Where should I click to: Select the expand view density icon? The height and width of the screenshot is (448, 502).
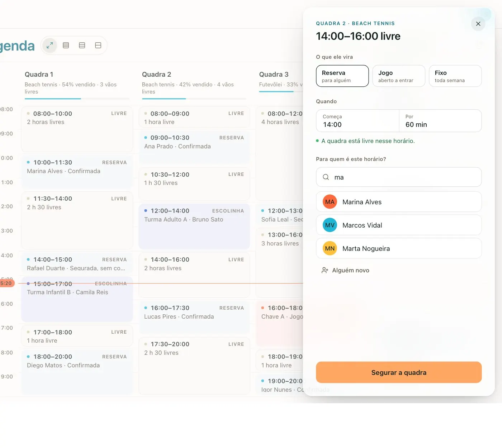pyautogui.click(x=50, y=46)
